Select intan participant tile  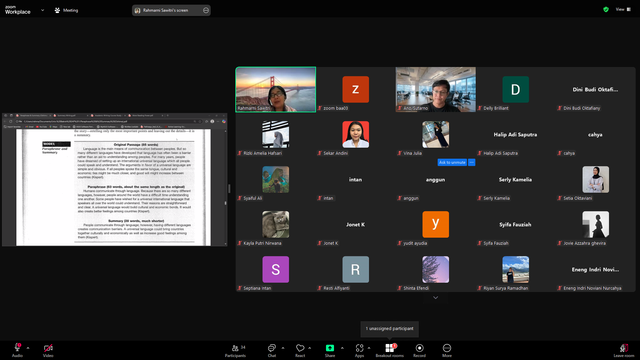tap(356, 180)
